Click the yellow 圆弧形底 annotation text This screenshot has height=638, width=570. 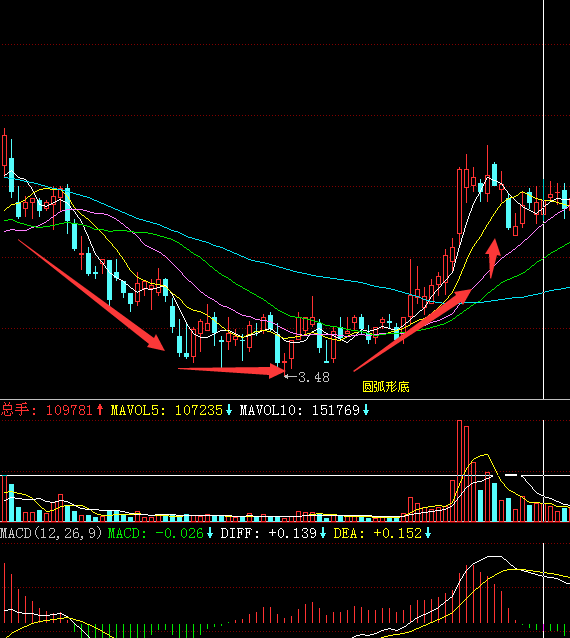[386, 387]
